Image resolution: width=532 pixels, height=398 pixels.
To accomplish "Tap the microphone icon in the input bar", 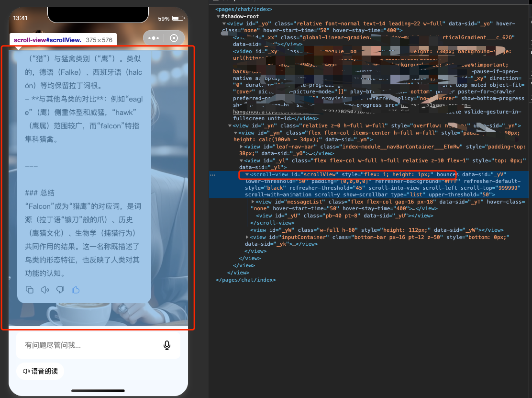I will pyautogui.click(x=166, y=345).
